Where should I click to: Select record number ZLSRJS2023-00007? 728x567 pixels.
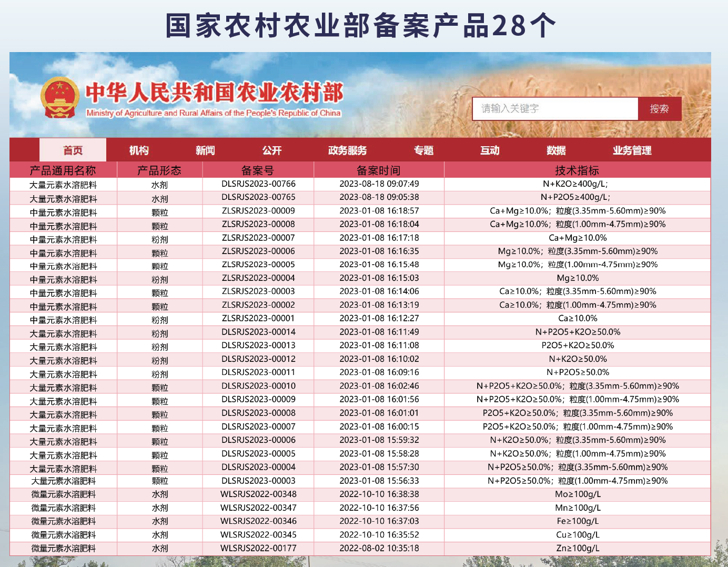[x=258, y=237]
